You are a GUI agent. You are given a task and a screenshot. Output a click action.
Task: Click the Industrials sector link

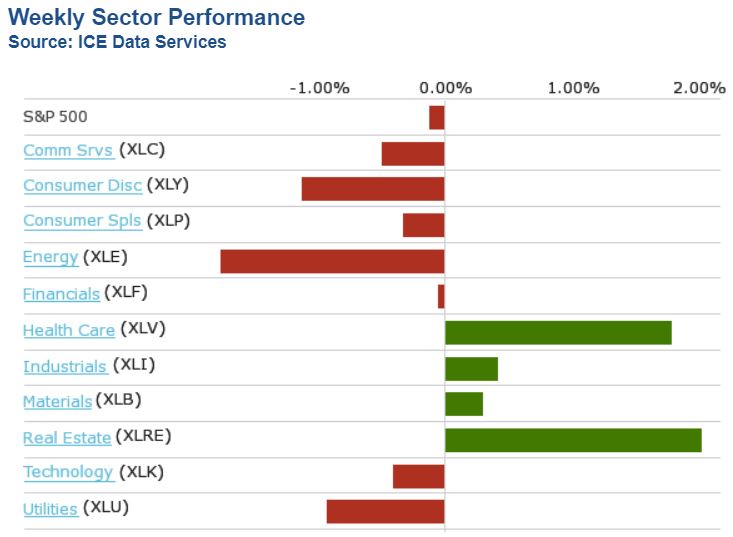(65, 366)
